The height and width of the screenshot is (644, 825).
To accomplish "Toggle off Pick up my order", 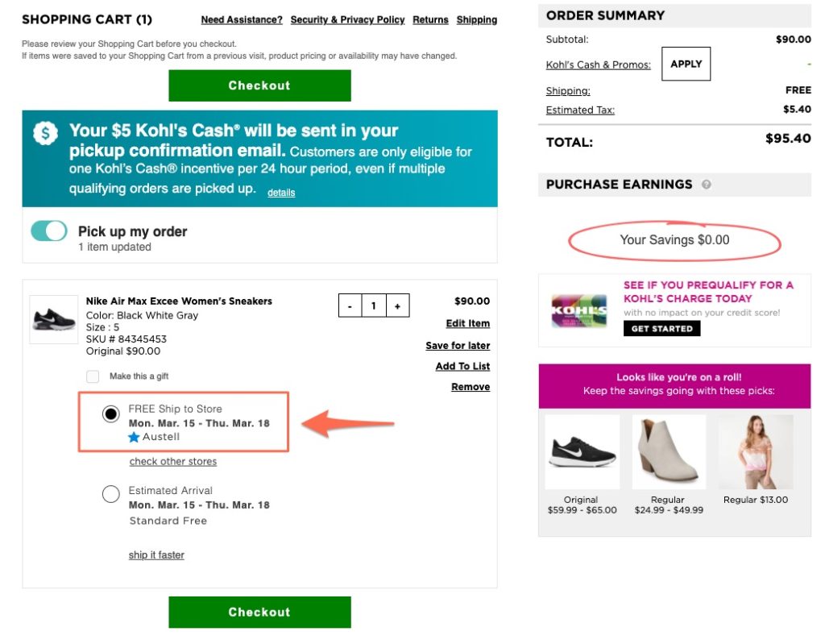I will click(x=49, y=231).
